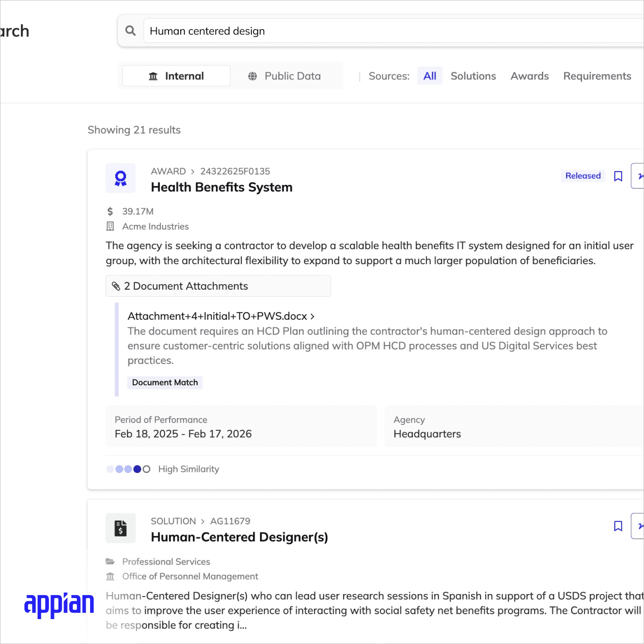
Task: Click the search magnifier icon
Action: coord(130,31)
